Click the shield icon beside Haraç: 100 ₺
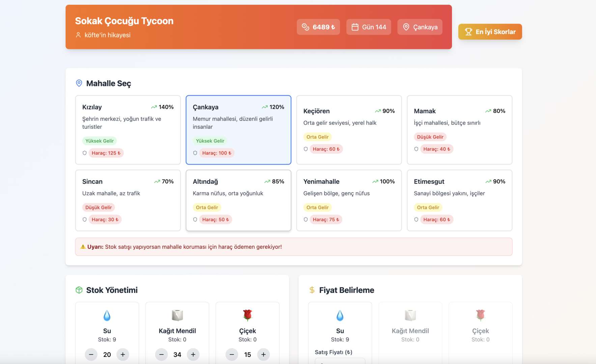Viewport: 596px width, 364px height. (195, 153)
